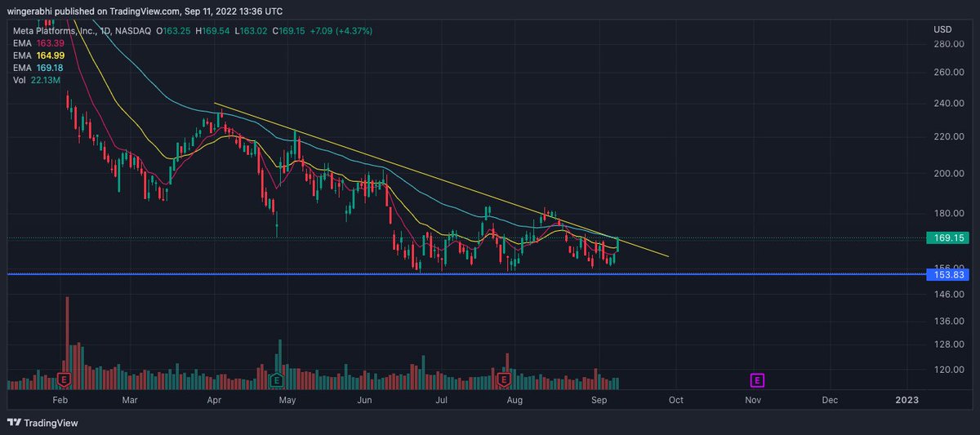The height and width of the screenshot is (435, 980).
Task: Click the USD currency label on price axis
Action: (x=942, y=30)
